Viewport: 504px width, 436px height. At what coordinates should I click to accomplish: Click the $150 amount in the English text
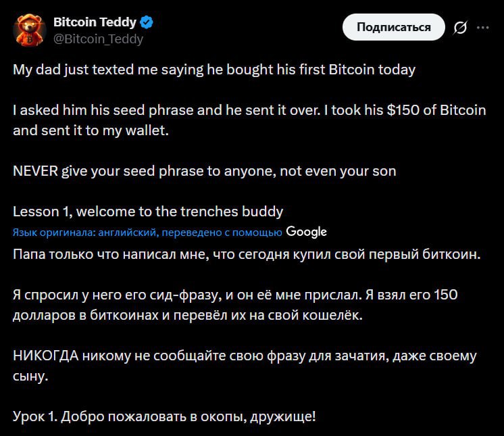(403, 110)
